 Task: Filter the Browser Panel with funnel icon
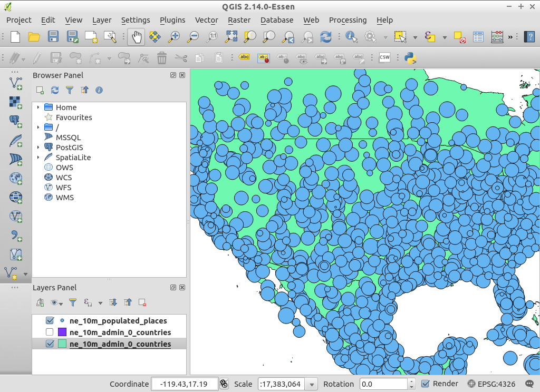[70, 90]
